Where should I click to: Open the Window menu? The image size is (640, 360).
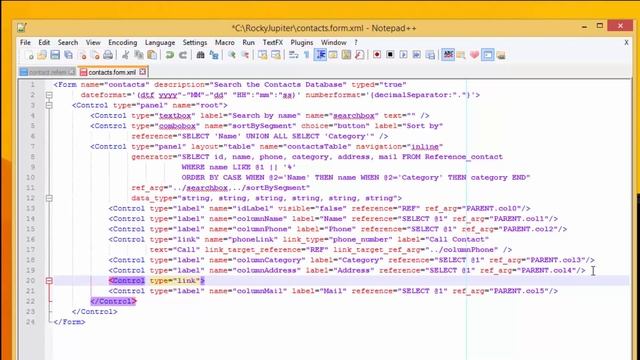[x=333, y=42]
